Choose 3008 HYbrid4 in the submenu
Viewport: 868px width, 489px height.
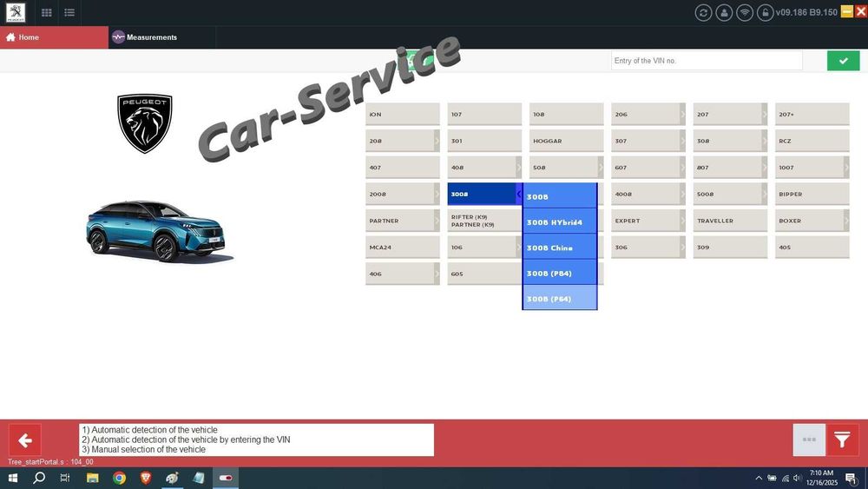pos(560,222)
